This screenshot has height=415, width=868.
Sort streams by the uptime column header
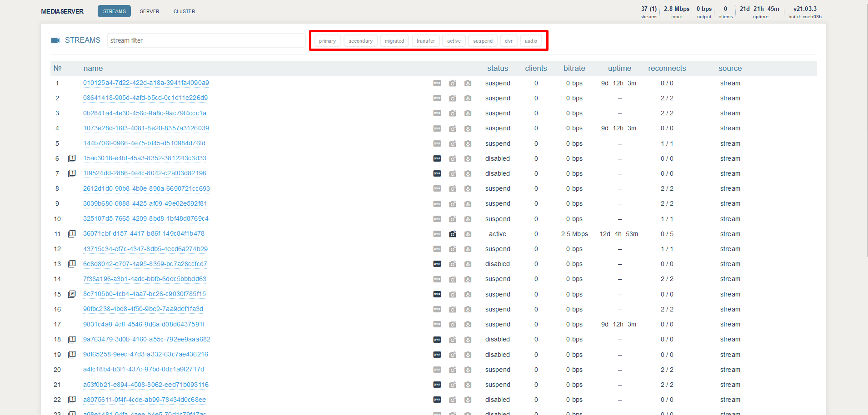[619, 68]
